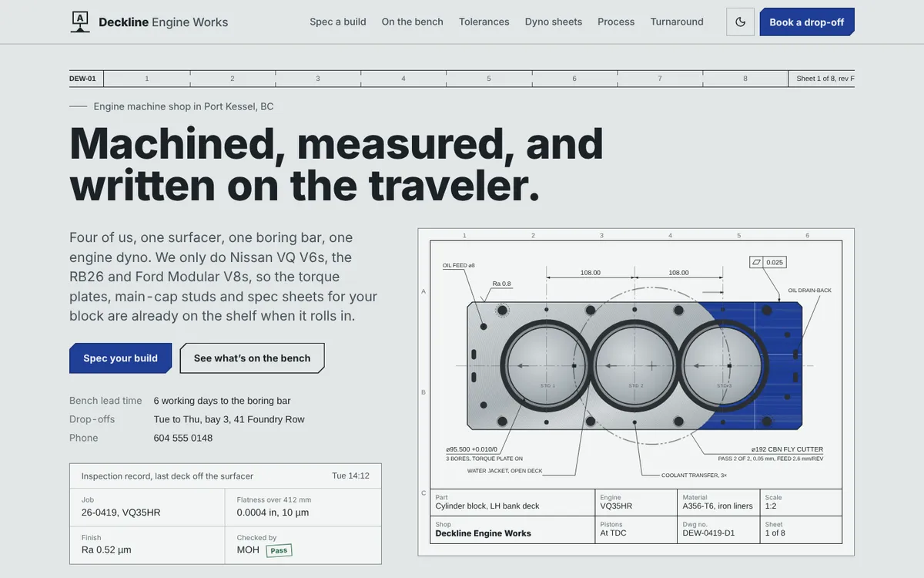Select Dyno sheets in the navigation
Image resolution: width=924 pixels, height=578 pixels.
point(554,22)
